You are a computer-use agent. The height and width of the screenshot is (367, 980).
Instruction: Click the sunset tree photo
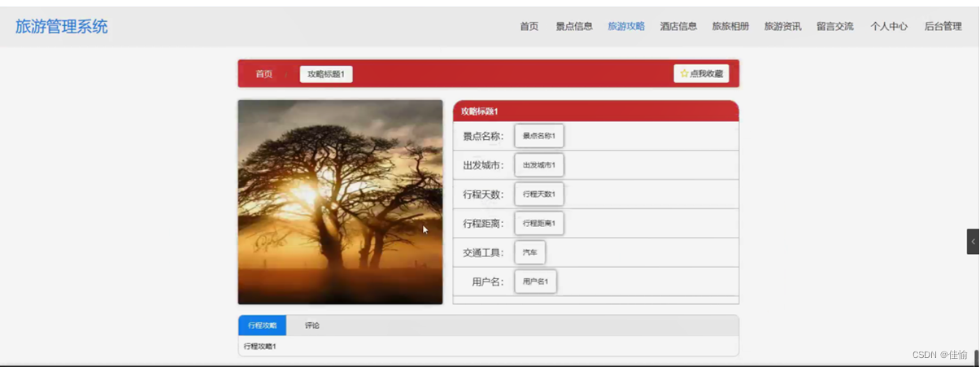[x=340, y=202]
